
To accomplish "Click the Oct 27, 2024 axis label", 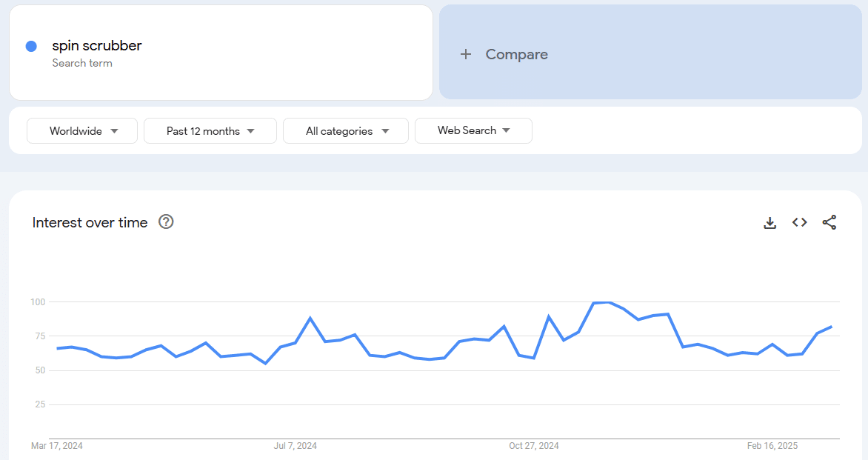I will pos(534,446).
